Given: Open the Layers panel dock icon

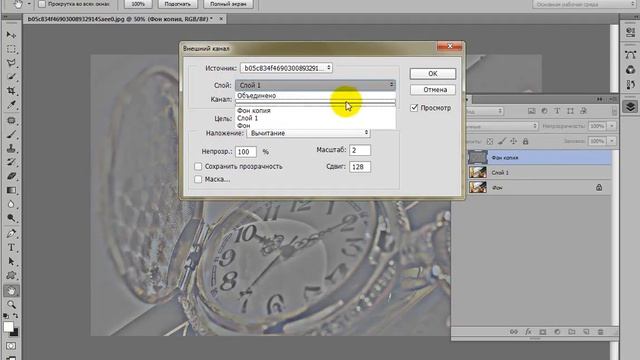Looking at the screenshot, I should [x=630, y=107].
